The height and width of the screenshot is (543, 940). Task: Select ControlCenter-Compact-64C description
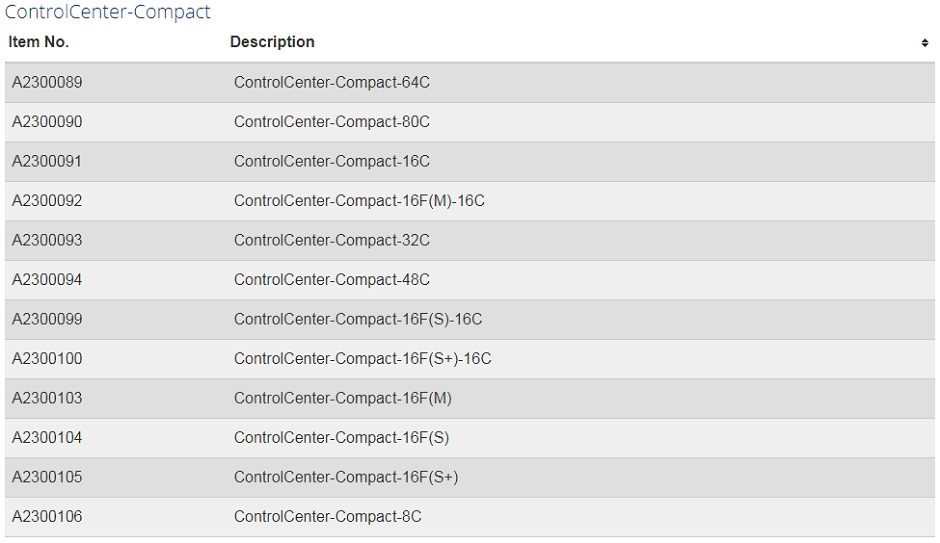tap(332, 82)
